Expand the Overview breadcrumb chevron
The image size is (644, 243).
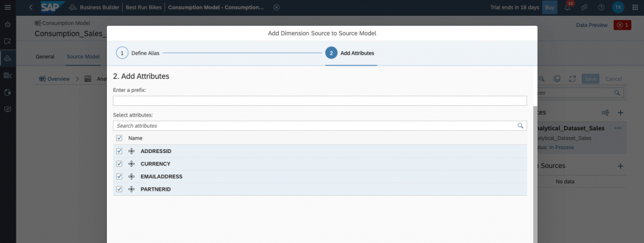(77, 79)
